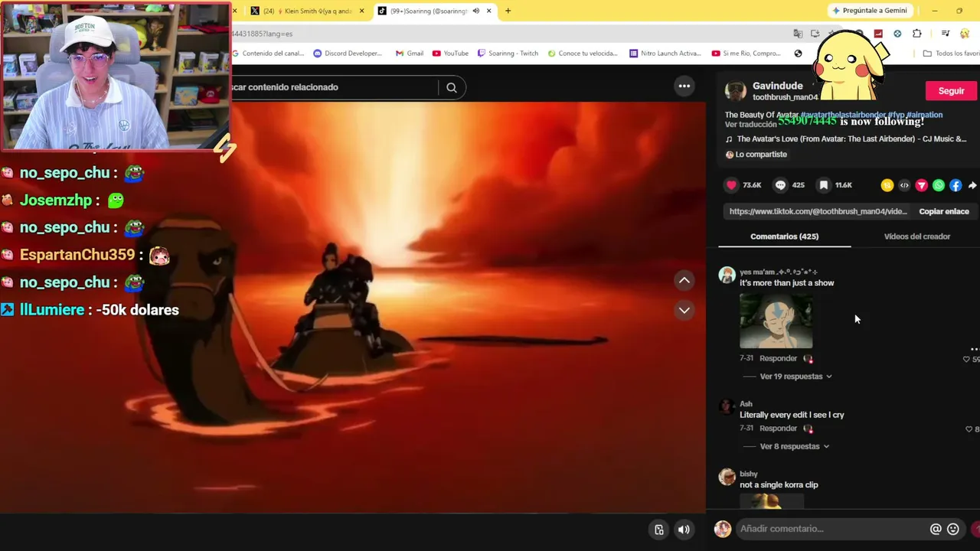The height and width of the screenshot is (551, 980).
Task: Expand Ver 19 respuestas
Action: point(795,377)
